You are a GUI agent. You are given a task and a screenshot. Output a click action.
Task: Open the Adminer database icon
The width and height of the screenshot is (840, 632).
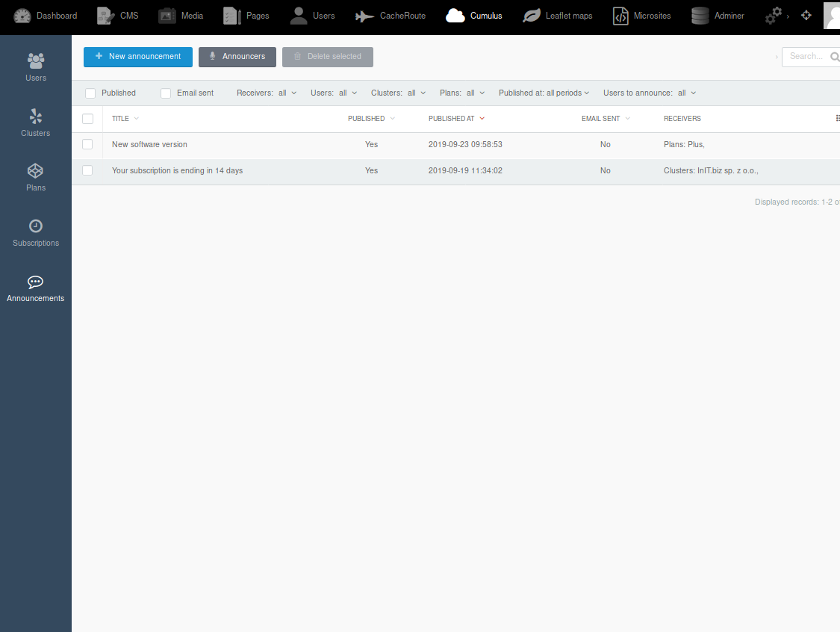click(700, 16)
